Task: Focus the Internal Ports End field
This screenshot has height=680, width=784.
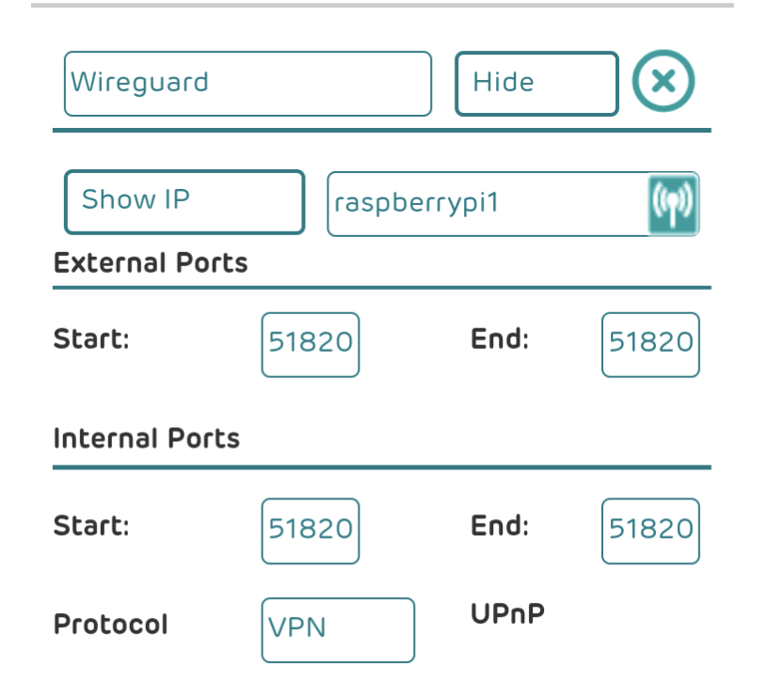Action: 650,530
